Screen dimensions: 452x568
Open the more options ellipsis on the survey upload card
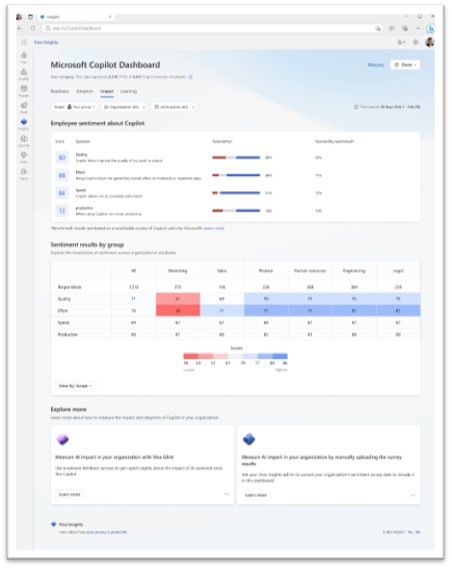coord(413,495)
